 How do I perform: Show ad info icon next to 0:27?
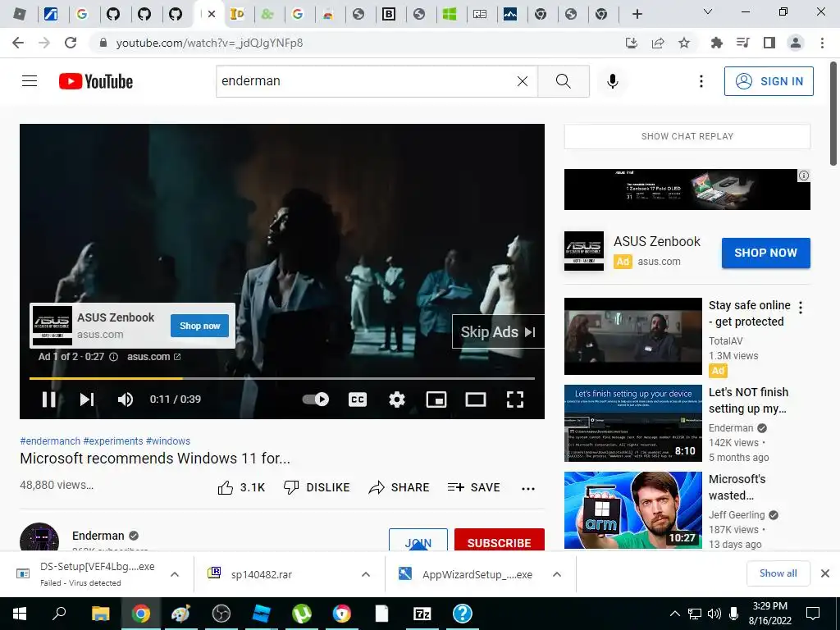click(x=113, y=357)
